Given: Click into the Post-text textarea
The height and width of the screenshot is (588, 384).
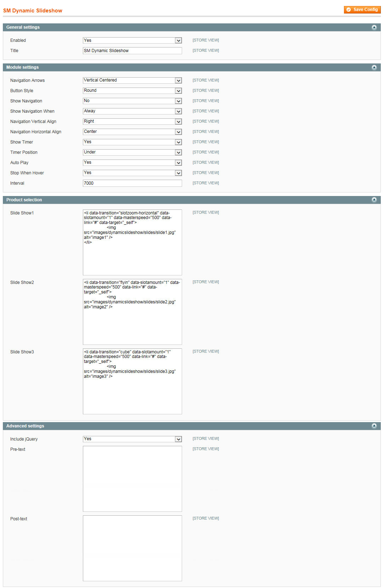Looking at the screenshot, I should click(132, 548).
